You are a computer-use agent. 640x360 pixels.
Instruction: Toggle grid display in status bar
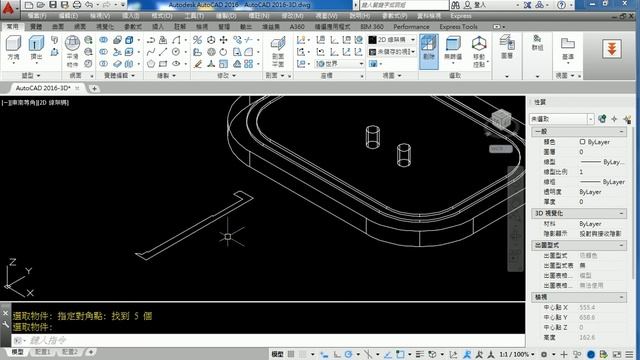pyautogui.click(x=291, y=354)
